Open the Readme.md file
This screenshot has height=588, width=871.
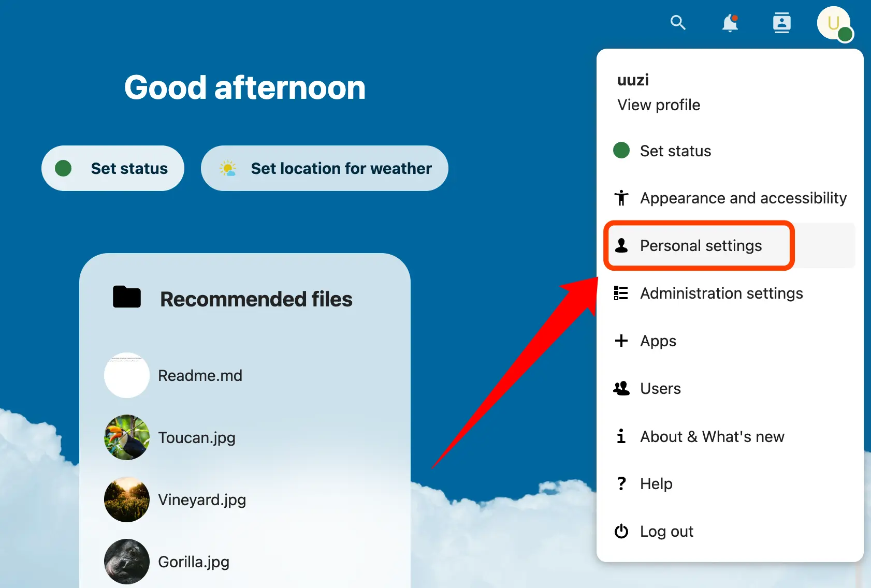point(200,375)
